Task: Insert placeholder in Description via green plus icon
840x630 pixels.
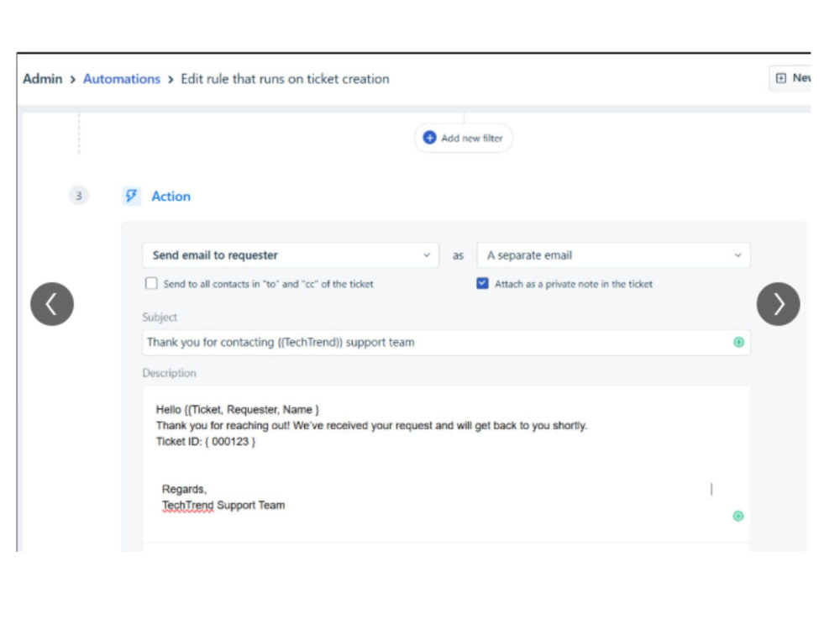Action: pos(738,516)
